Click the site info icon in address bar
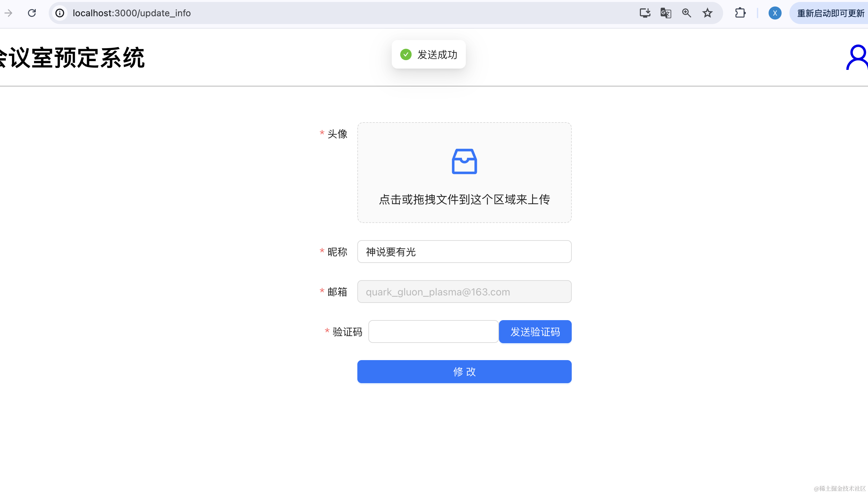The width and height of the screenshot is (868, 494). pyautogui.click(x=60, y=13)
